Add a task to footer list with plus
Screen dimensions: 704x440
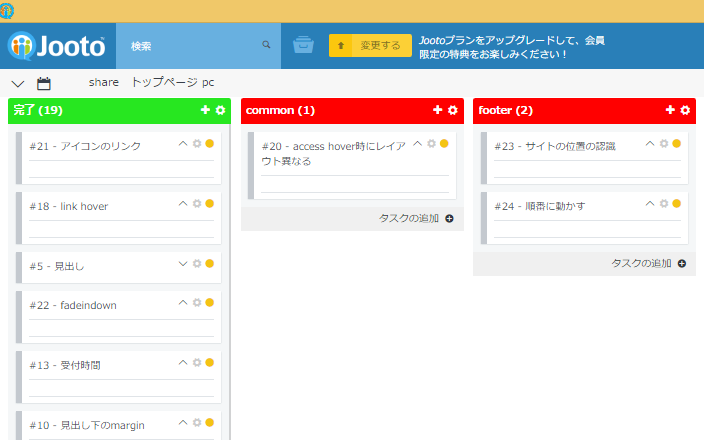(670, 110)
